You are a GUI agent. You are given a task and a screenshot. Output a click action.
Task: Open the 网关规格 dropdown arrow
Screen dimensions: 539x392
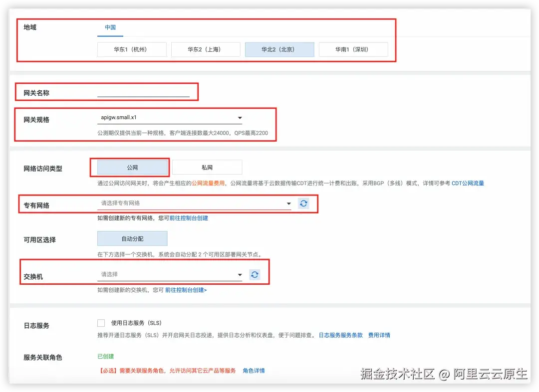(x=240, y=118)
